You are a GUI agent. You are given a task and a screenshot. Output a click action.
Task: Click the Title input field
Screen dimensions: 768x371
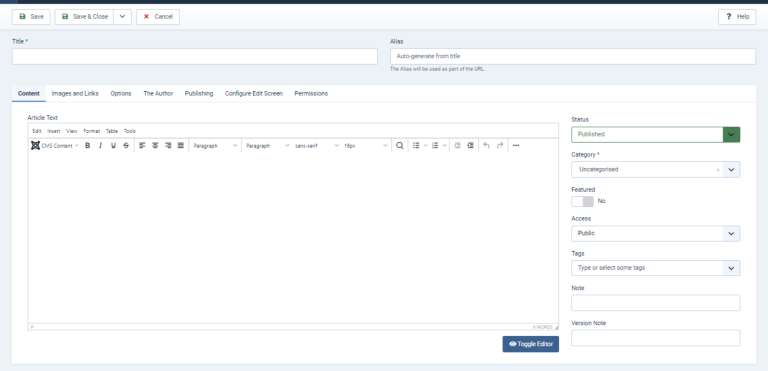194,56
